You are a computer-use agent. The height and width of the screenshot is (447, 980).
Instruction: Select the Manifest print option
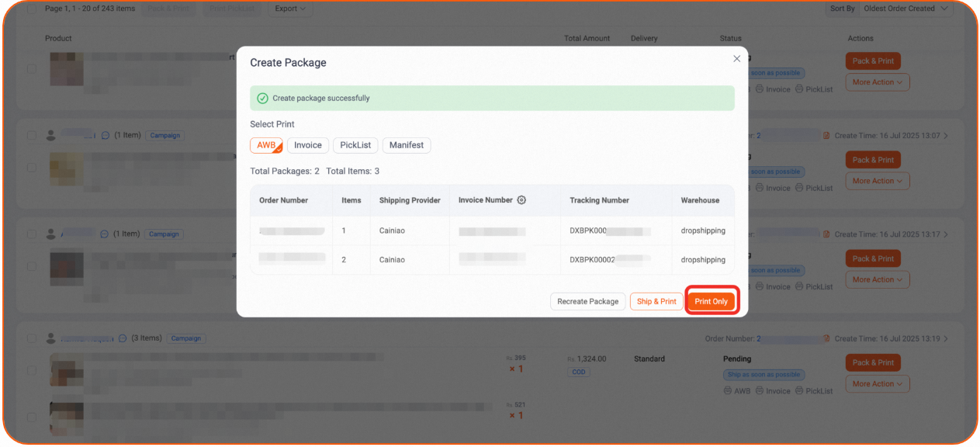(406, 145)
